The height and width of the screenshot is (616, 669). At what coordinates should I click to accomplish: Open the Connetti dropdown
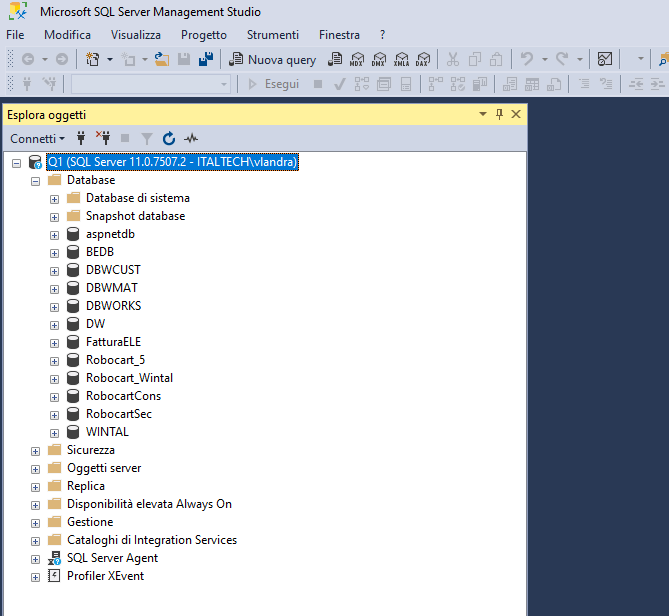(x=38, y=139)
